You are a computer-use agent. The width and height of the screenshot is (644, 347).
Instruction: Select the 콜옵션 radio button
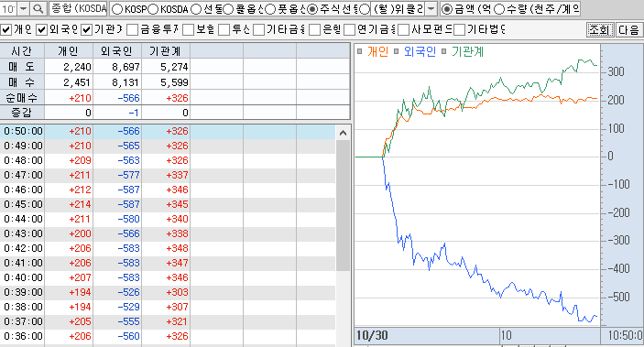click(228, 9)
